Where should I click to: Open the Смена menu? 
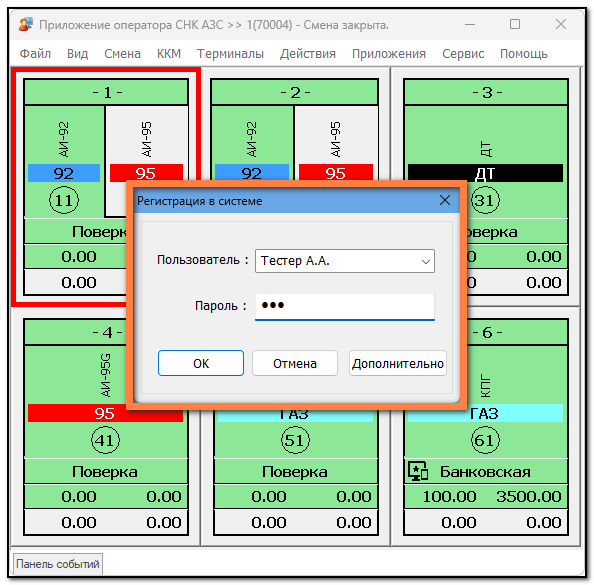[122, 54]
